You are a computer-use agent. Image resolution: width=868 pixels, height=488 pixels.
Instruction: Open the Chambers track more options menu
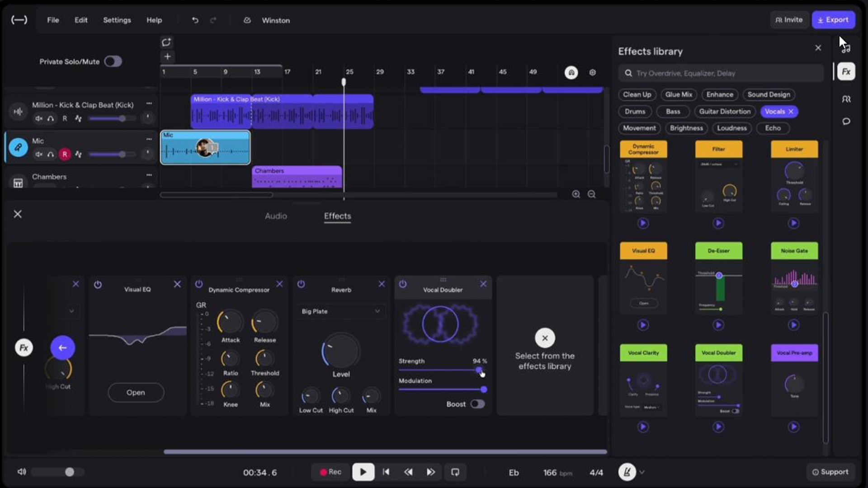149,175
